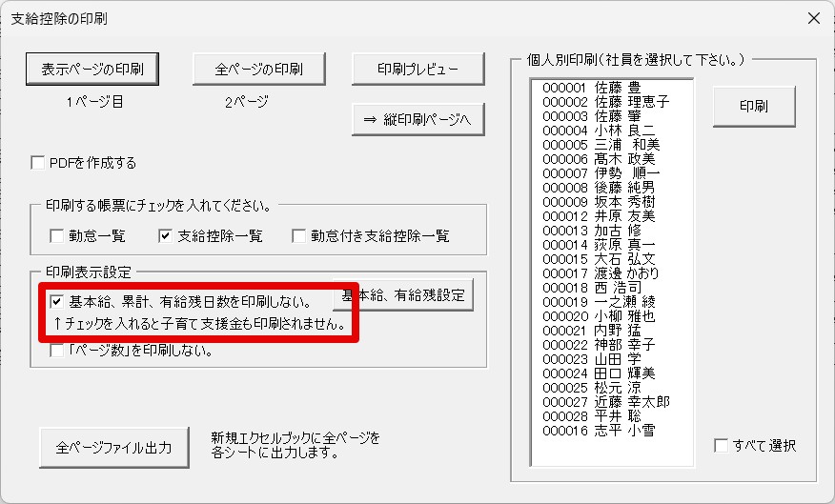Check the 勤怠一覧 checkbox
The height and width of the screenshot is (504, 835).
click(57, 235)
